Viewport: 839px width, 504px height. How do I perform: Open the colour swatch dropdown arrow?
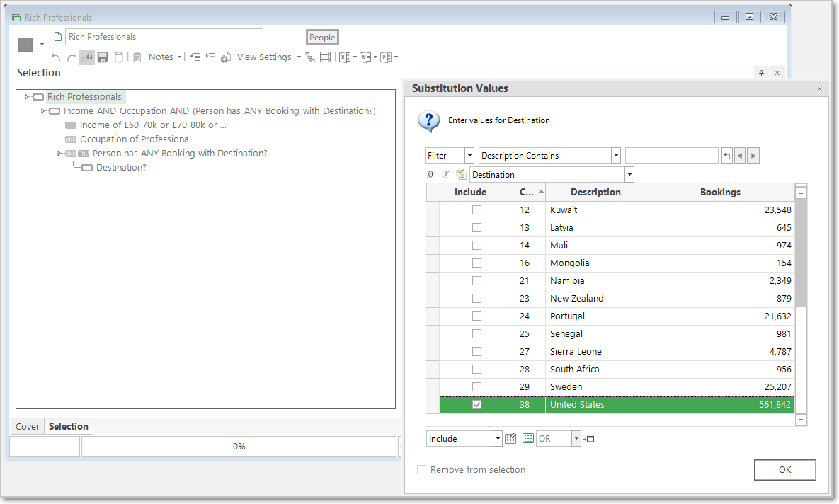click(42, 45)
